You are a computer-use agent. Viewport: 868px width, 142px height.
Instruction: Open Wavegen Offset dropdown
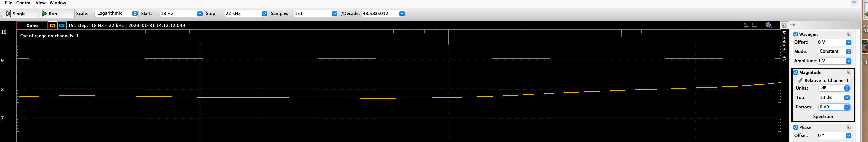[x=849, y=42]
